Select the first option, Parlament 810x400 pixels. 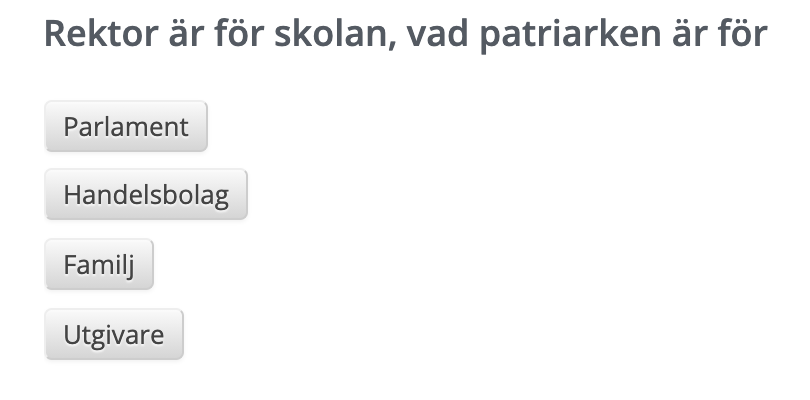pyautogui.click(x=126, y=127)
